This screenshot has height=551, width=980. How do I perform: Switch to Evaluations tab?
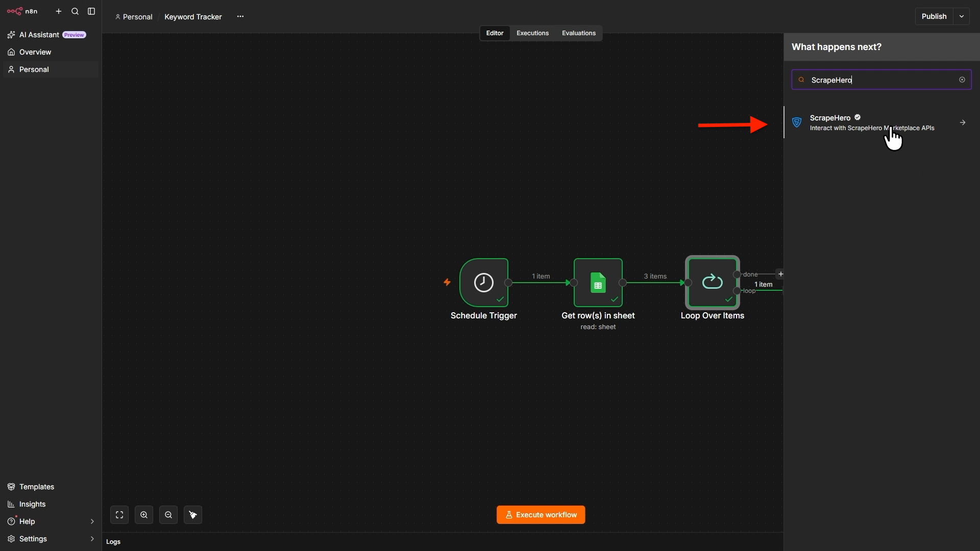click(579, 33)
